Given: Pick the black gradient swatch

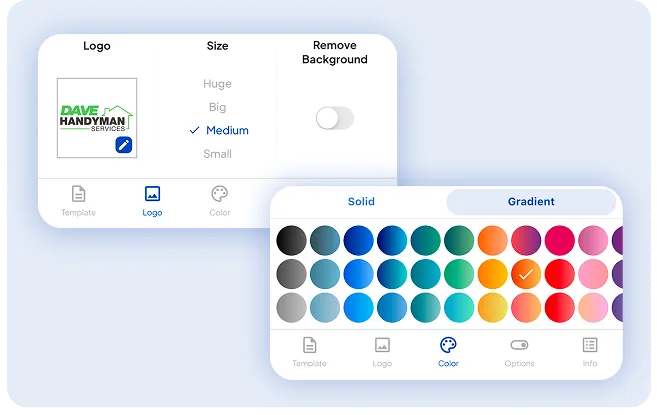Looking at the screenshot, I should [291, 241].
